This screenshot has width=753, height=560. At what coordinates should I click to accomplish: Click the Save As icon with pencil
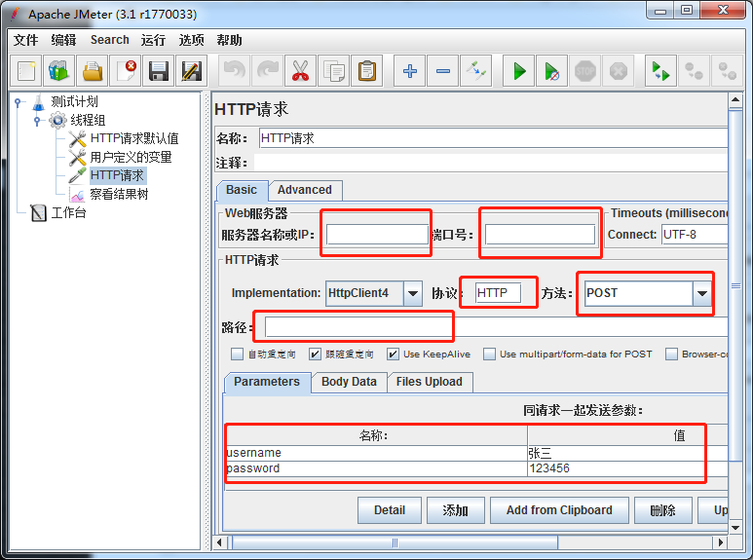coord(192,71)
